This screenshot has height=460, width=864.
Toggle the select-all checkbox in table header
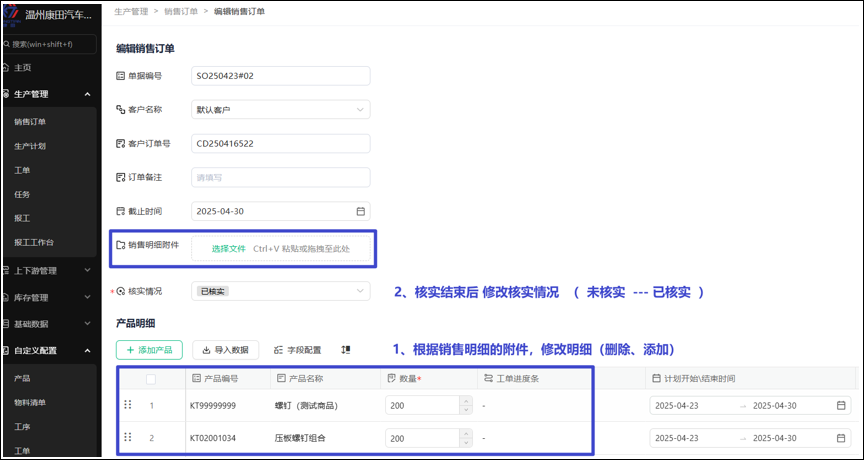pyautogui.click(x=151, y=379)
